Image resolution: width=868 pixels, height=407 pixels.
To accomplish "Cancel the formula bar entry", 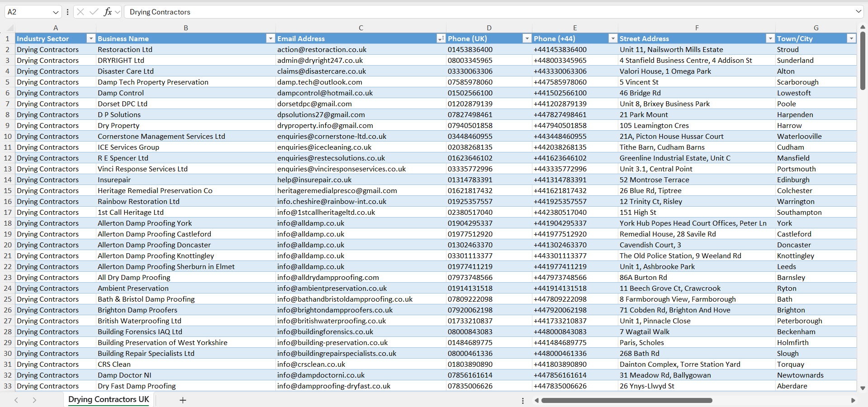I will click(x=81, y=12).
